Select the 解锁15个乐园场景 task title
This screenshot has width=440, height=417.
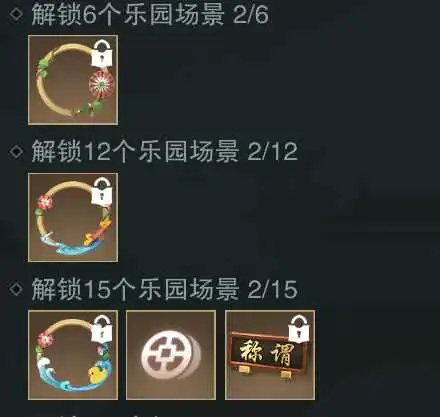pos(136,289)
